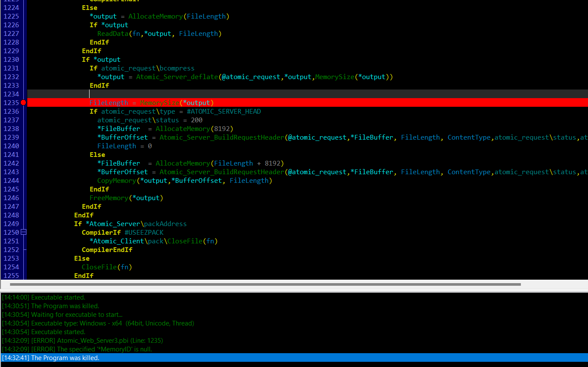Click 'AllocateMemory(8192)' on line 1238
This screenshot has height=367, width=588.
pos(194,128)
